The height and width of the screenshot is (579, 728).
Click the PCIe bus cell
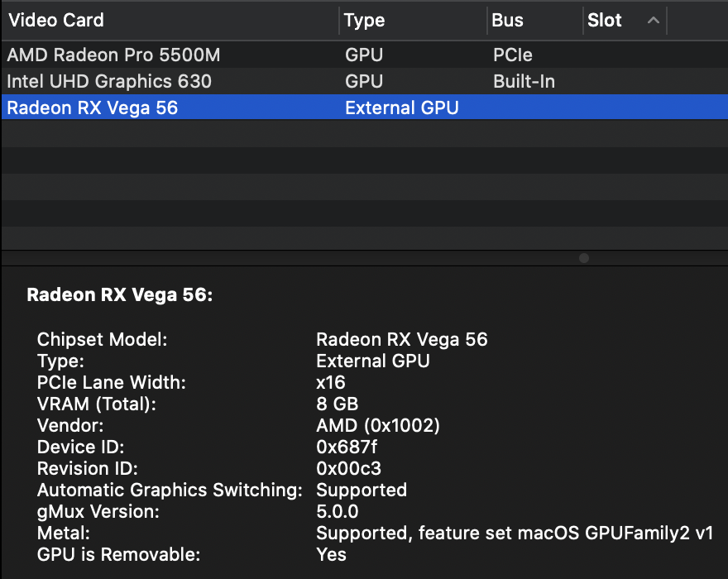coord(513,55)
